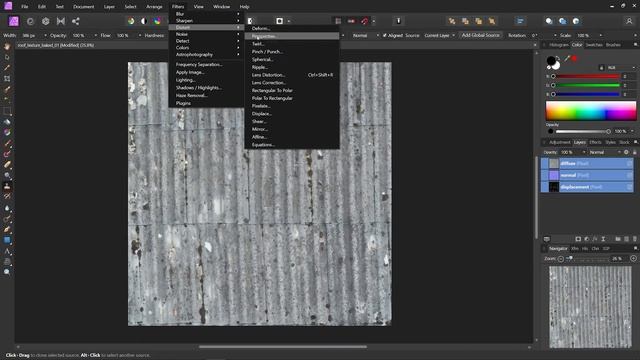Image resolution: width=640 pixels, height=360 pixels.
Task: Select the Paint Brush tool
Action: [x=7, y=143]
